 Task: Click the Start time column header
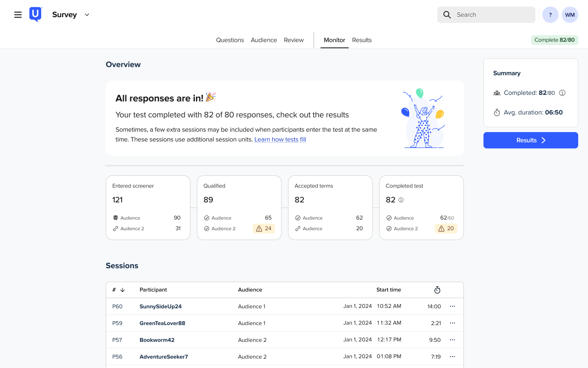[389, 290]
